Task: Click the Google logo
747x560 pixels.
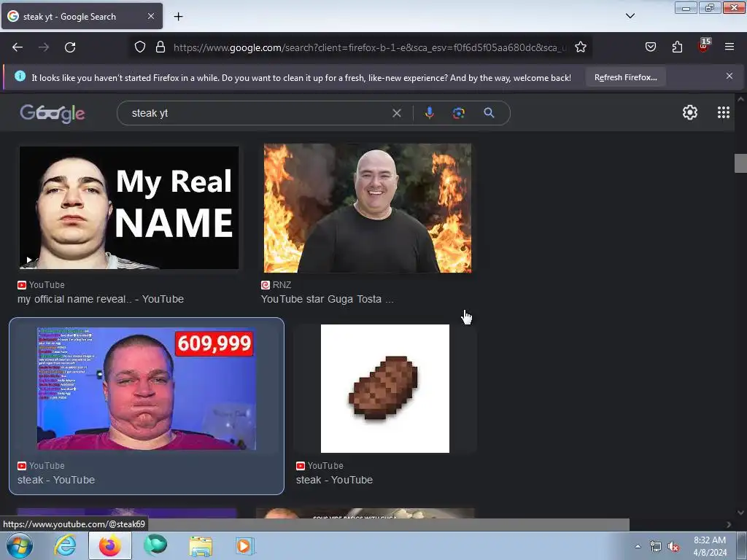Action: 53,113
